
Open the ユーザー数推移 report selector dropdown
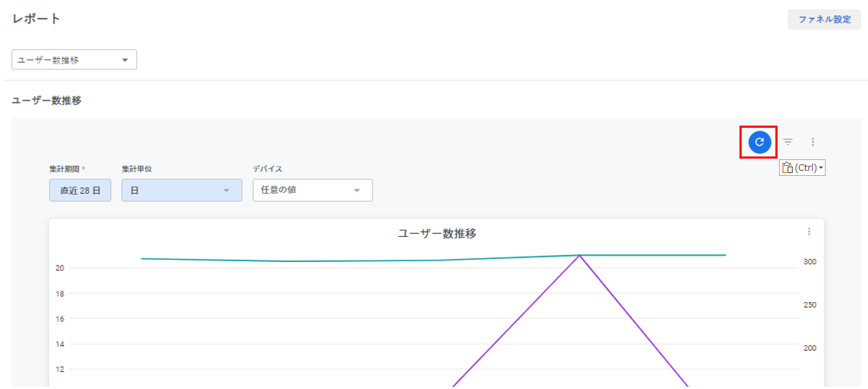click(x=74, y=60)
